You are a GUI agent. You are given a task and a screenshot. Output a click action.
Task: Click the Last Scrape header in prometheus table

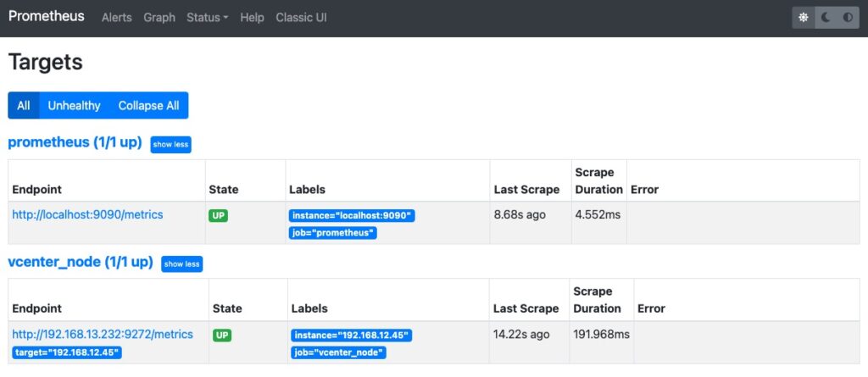pyautogui.click(x=527, y=189)
